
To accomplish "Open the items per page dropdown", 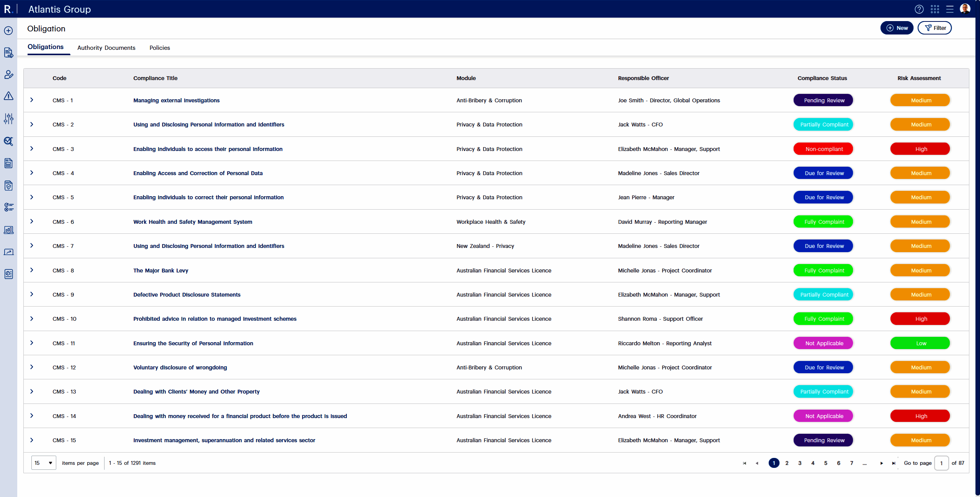I will 44,463.
